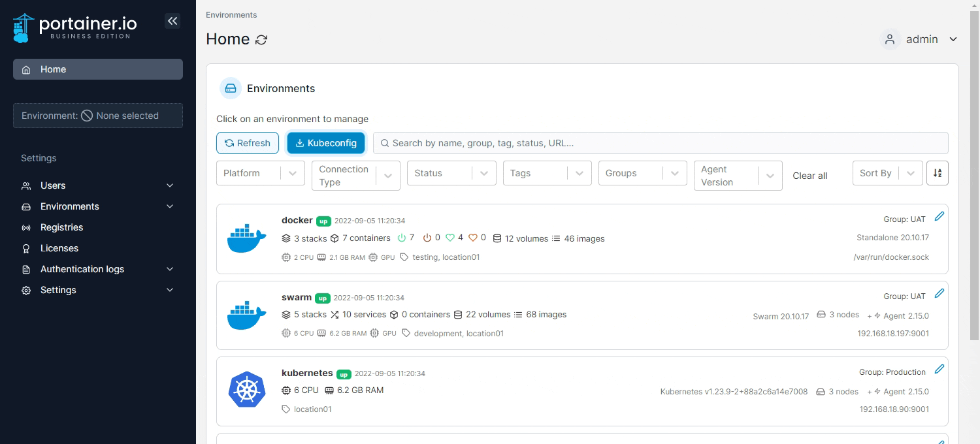Image resolution: width=980 pixels, height=444 pixels.
Task: Click edit pencil icon for docker environment
Action: click(939, 216)
